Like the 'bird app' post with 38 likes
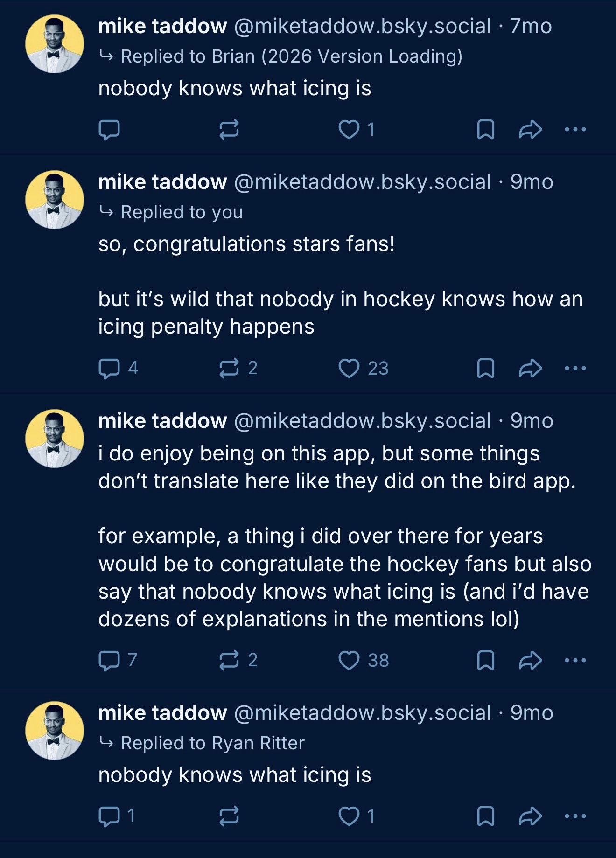 pyautogui.click(x=349, y=660)
